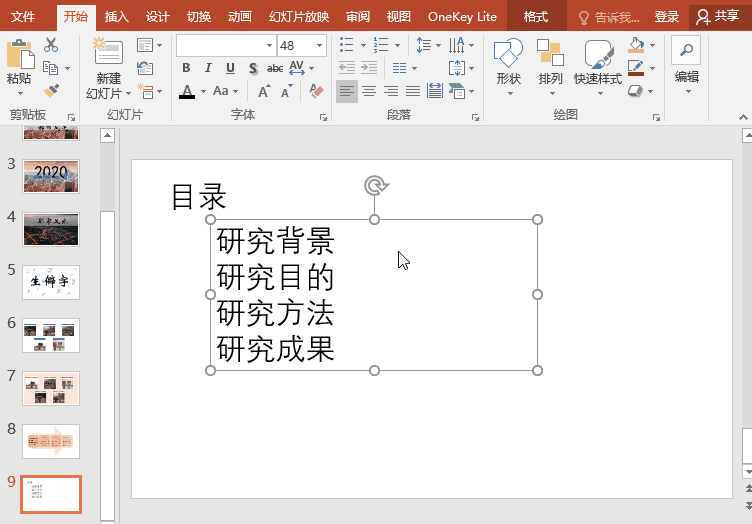This screenshot has width=752, height=524.
Task: Toggle Italic formatting
Action: (208, 69)
